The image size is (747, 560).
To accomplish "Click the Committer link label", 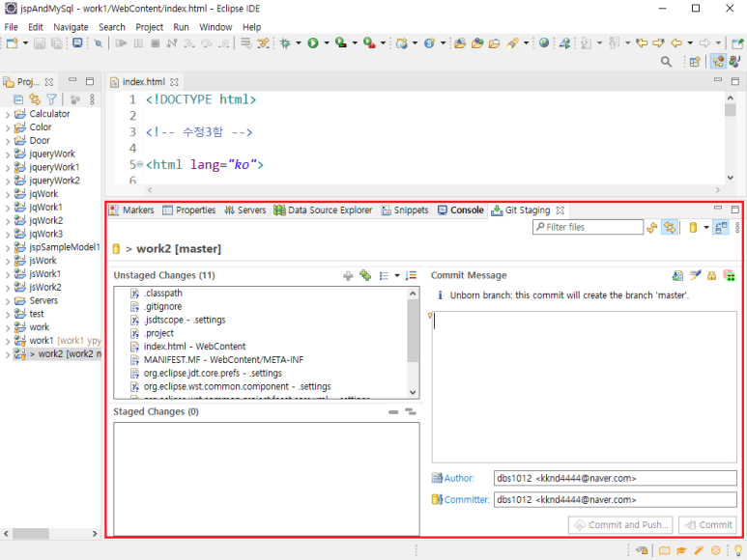I will pyautogui.click(x=467, y=499).
